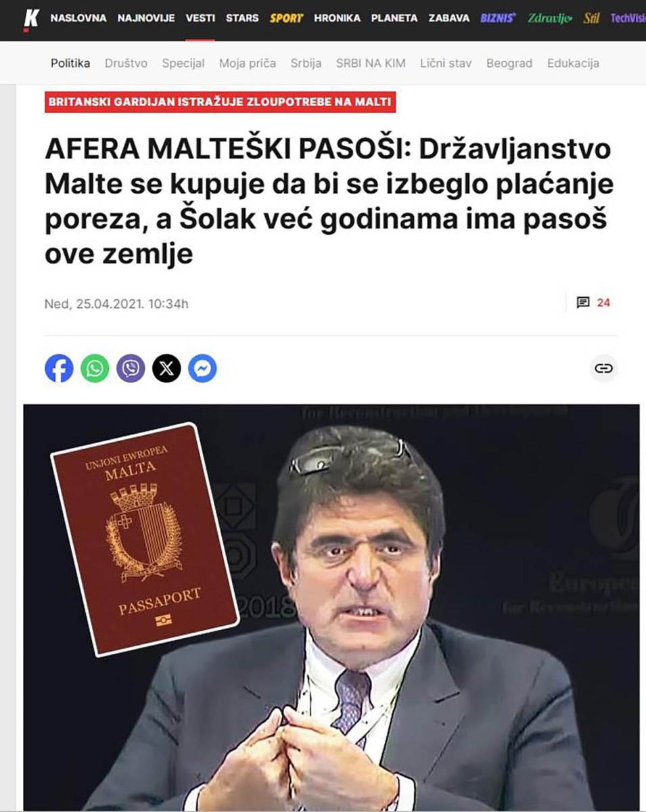This screenshot has width=646, height=812.
Task: Share article on X
Action: coord(166,369)
